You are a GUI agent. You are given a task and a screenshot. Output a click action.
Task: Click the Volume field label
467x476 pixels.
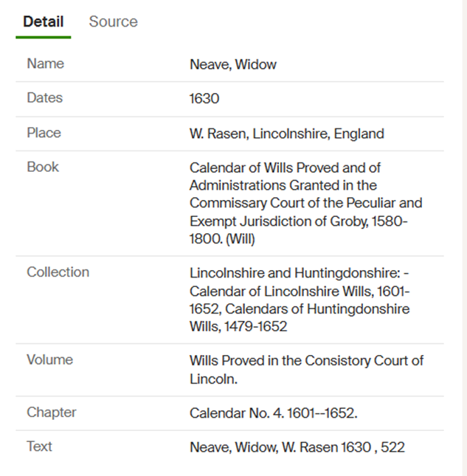click(49, 359)
